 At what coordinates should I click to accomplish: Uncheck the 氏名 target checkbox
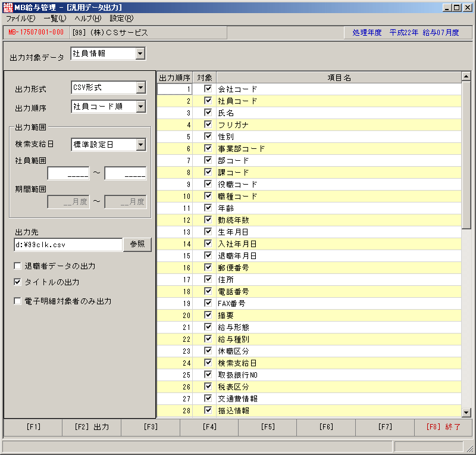click(x=208, y=113)
